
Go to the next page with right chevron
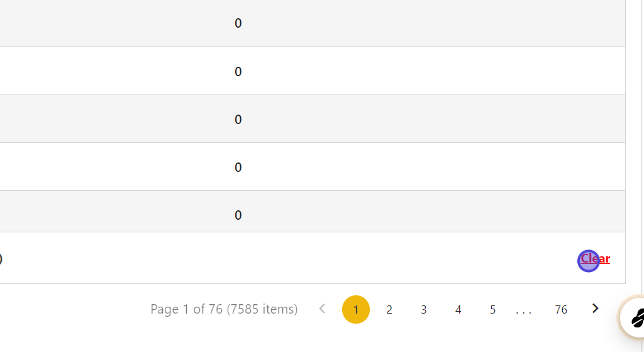point(596,309)
